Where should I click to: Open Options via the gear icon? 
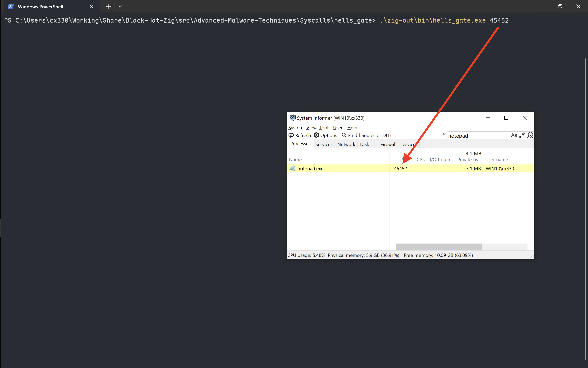coord(316,135)
